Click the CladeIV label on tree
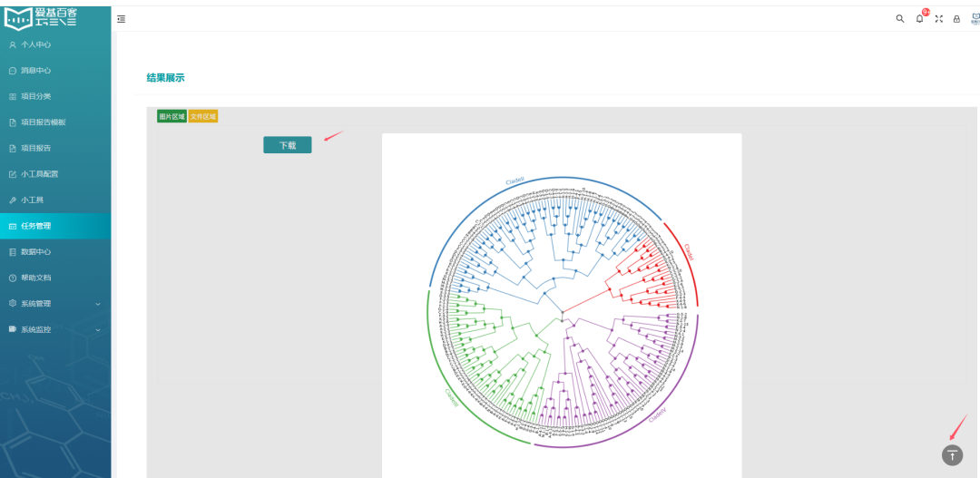Screen dimensions: 980x478 [x=658, y=415]
